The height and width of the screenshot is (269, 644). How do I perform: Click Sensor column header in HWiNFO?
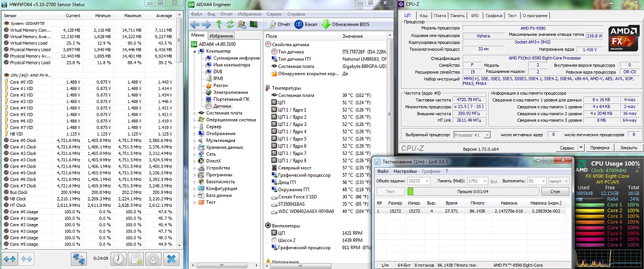(x=11, y=16)
